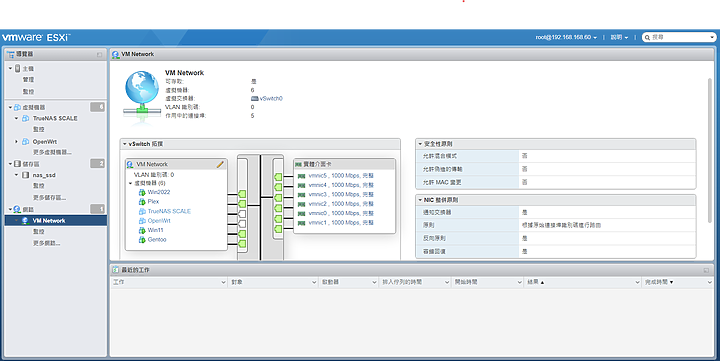720x361 pixels.
Task: Edit VM Network with pencil icon
Action: point(220,164)
